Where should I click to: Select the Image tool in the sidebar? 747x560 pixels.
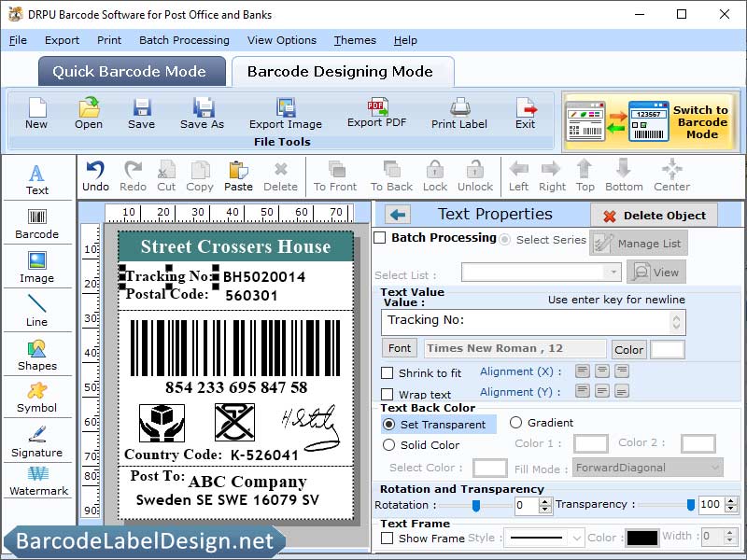pyautogui.click(x=37, y=268)
